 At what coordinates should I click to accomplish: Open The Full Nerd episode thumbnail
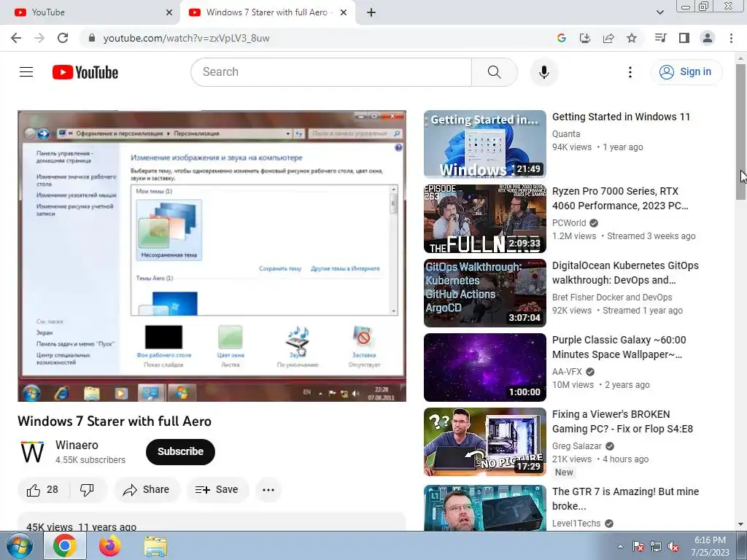click(485, 219)
